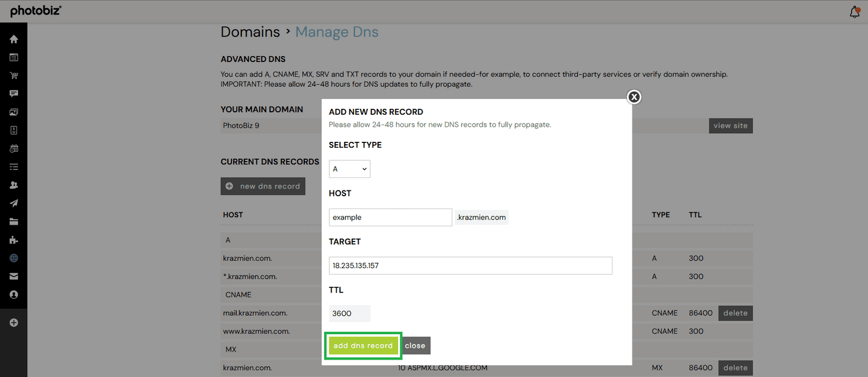
Task: Go to Domains breadcrumb
Action: pyautogui.click(x=250, y=32)
